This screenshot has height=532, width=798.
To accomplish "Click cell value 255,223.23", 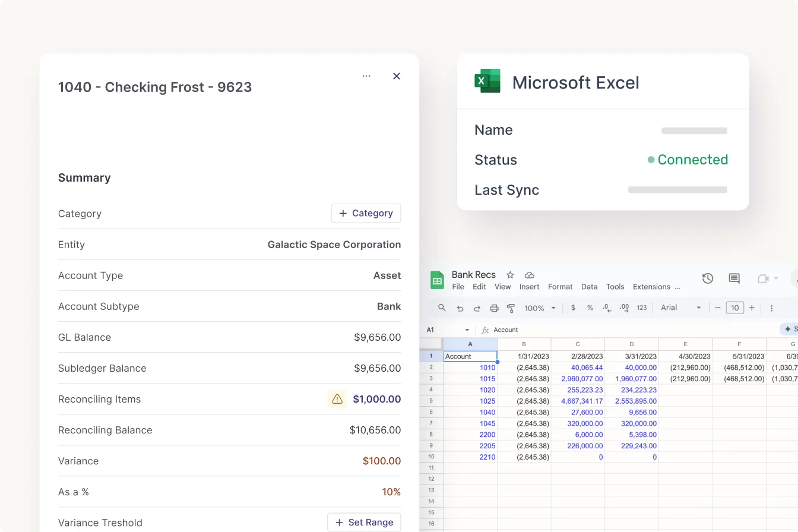I will pyautogui.click(x=578, y=389).
